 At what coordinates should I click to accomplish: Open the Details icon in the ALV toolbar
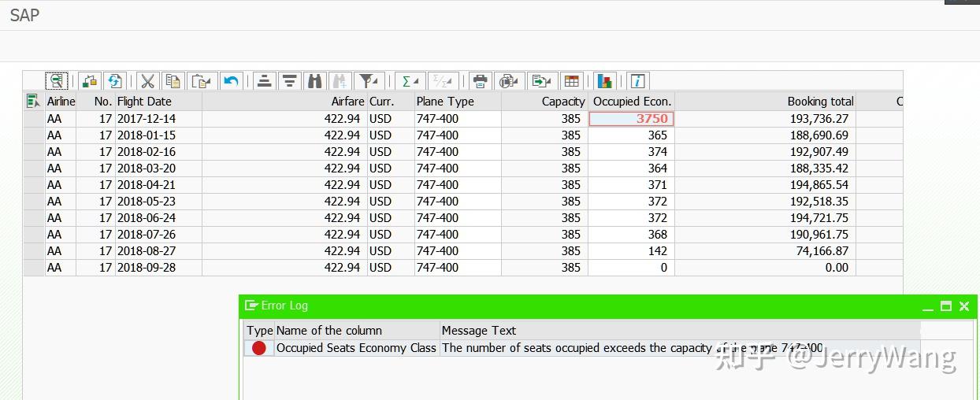(x=57, y=80)
